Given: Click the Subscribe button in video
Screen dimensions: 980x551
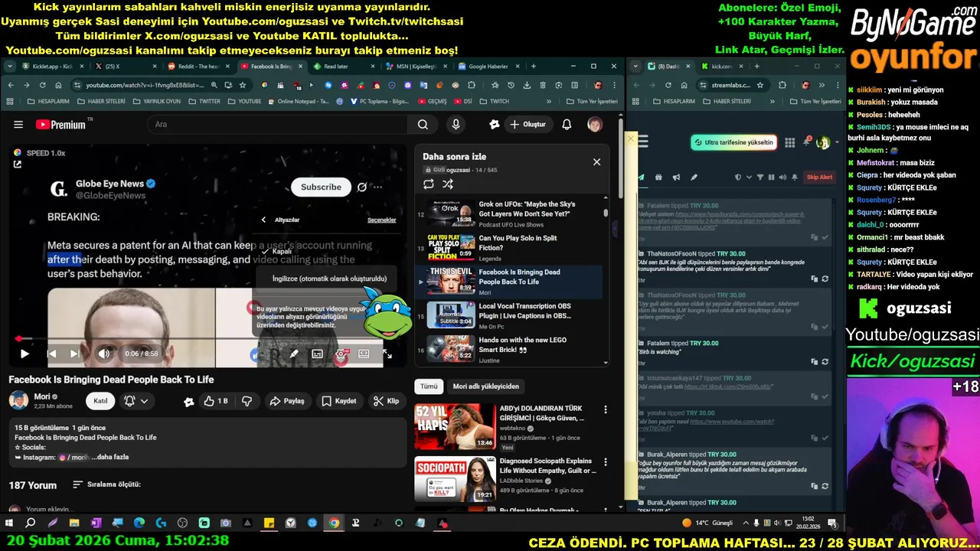Looking at the screenshot, I should pos(321,187).
